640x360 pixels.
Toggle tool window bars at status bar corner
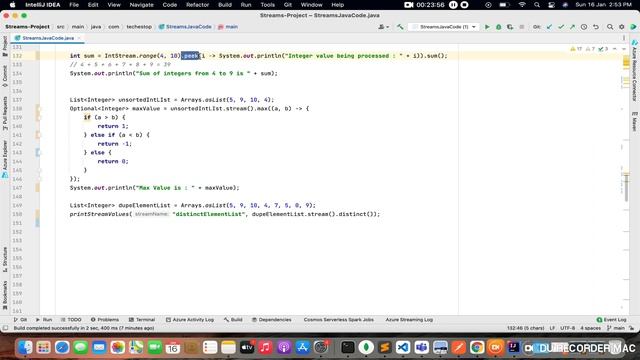click(5, 328)
